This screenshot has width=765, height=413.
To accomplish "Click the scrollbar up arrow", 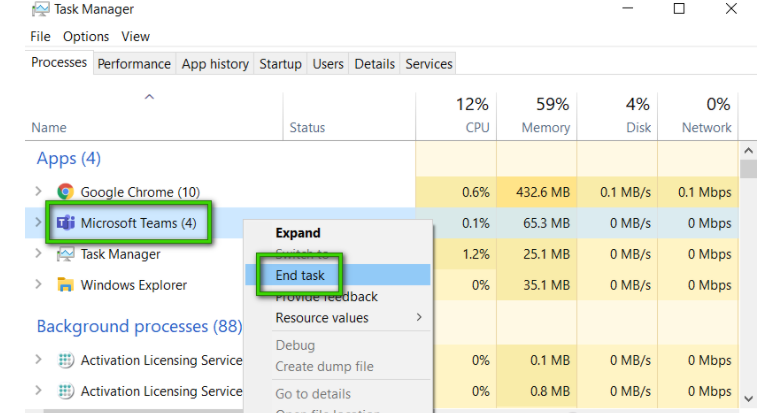I will click(x=749, y=151).
